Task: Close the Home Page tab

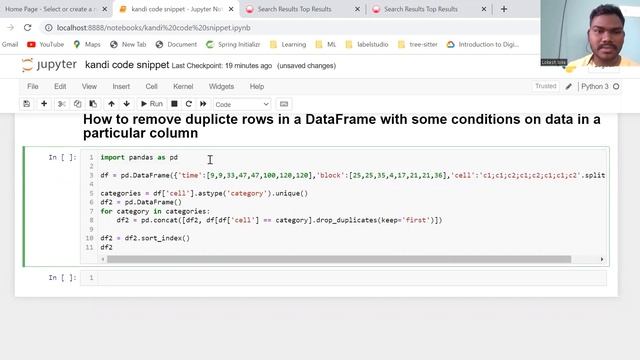Action: [104, 9]
